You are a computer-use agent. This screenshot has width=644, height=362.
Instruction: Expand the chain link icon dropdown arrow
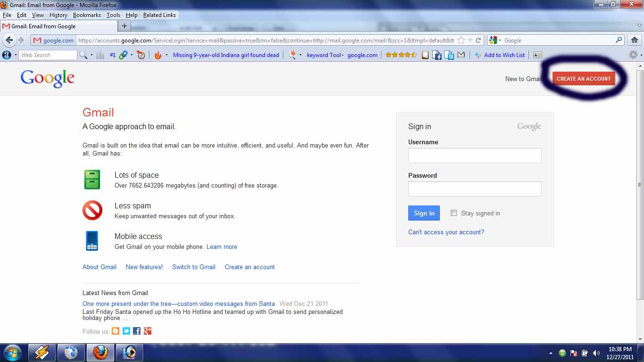[x=132, y=55]
